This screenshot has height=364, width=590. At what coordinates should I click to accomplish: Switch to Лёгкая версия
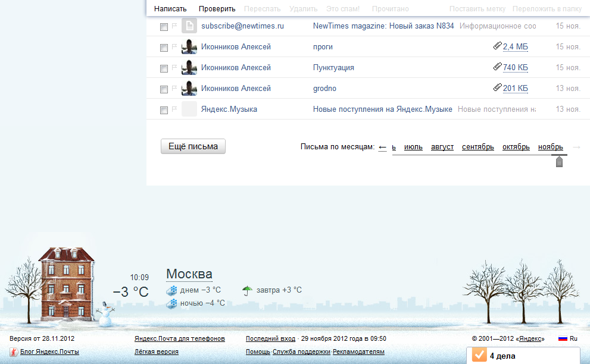(x=157, y=352)
